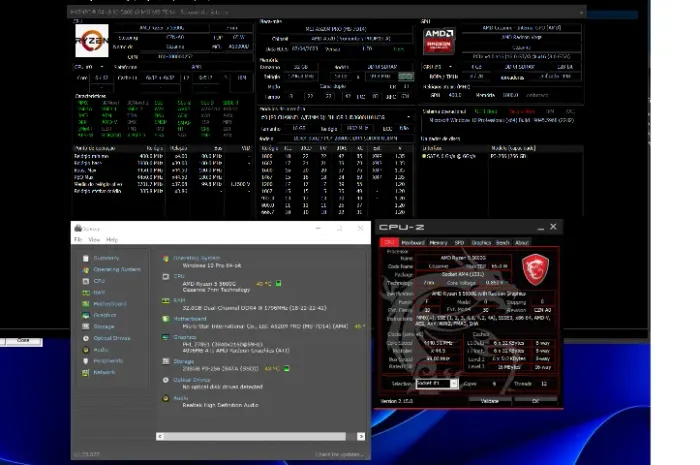Open the View menu in Speccy

coord(94,240)
